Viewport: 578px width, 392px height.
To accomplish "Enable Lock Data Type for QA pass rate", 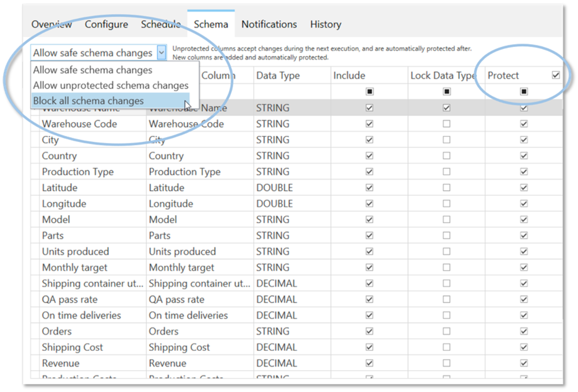I will 446,299.
